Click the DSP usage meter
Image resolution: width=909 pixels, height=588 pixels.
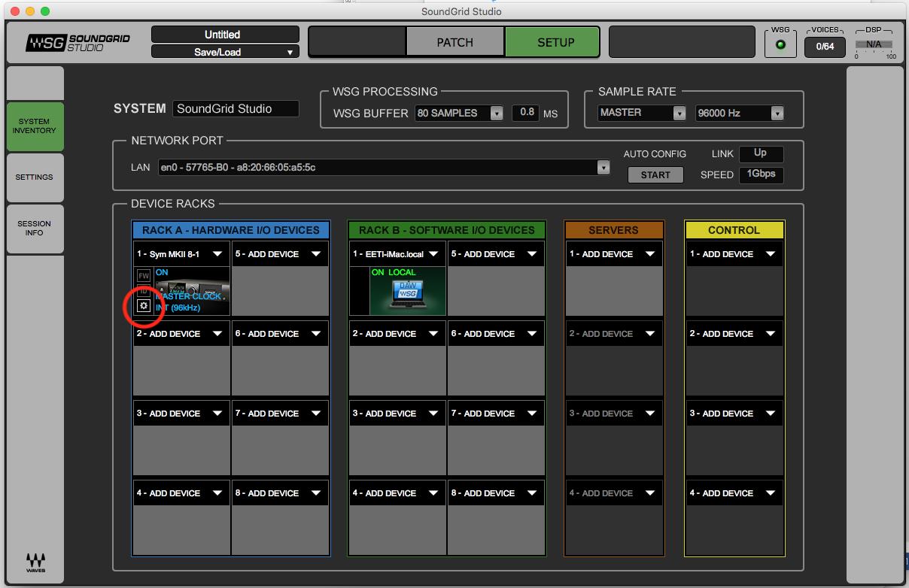coord(873,45)
